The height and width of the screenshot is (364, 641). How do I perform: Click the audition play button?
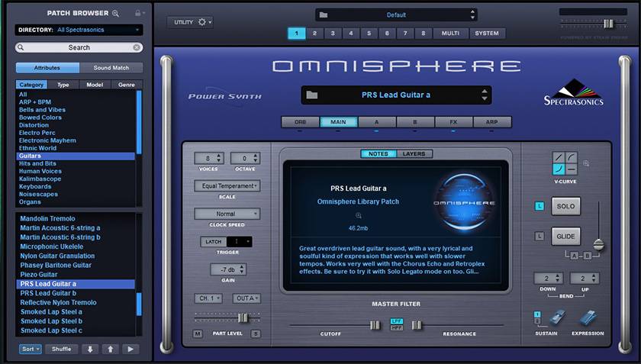130,350
